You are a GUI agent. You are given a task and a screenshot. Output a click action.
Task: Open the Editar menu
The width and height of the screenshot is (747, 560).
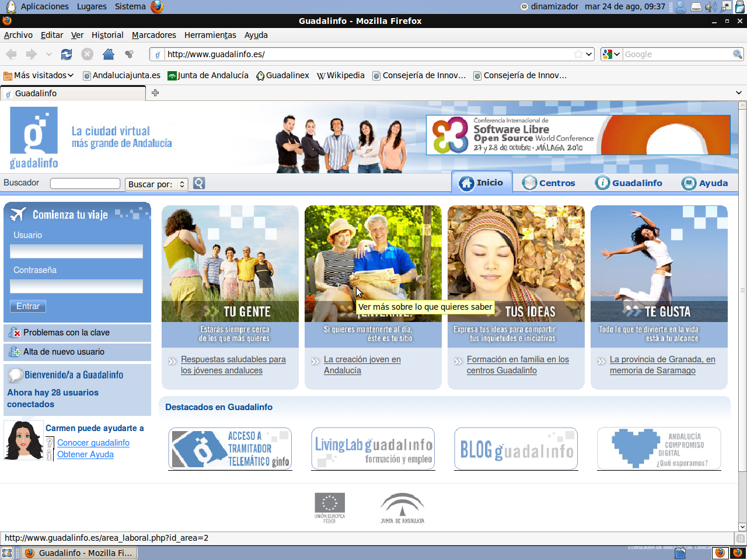tap(52, 35)
